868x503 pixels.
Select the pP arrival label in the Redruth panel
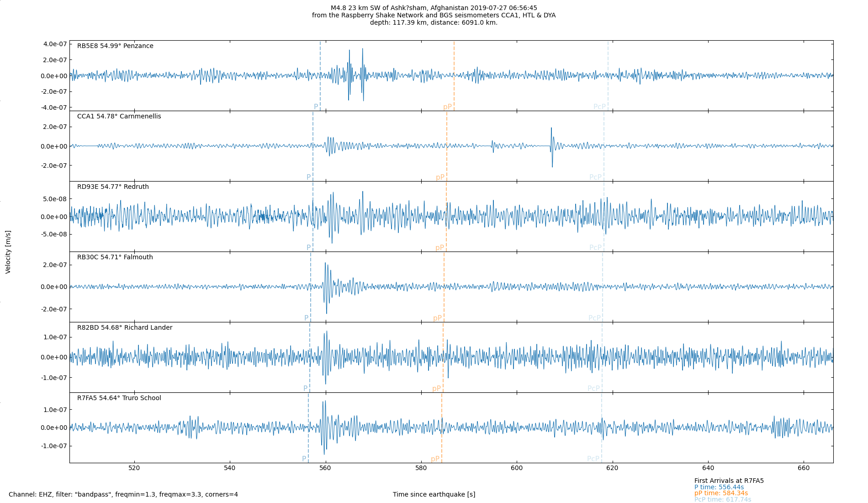[x=439, y=248]
